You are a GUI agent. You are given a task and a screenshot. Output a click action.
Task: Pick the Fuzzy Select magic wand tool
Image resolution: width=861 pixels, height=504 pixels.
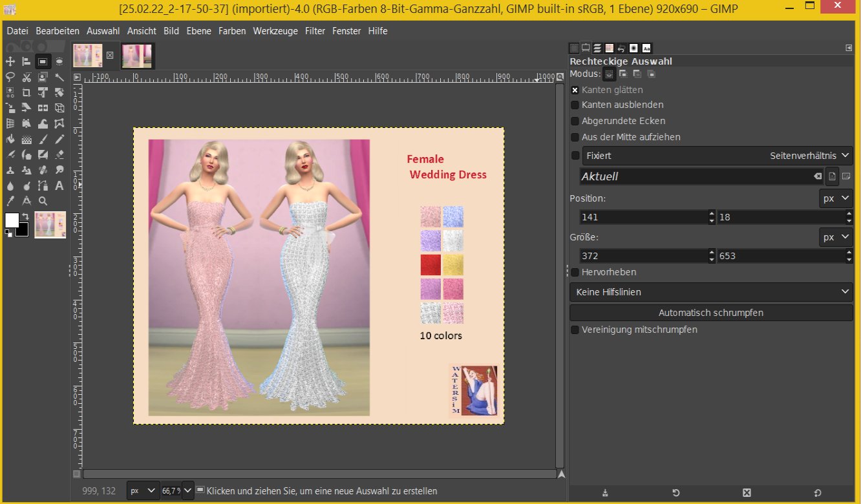(59, 77)
